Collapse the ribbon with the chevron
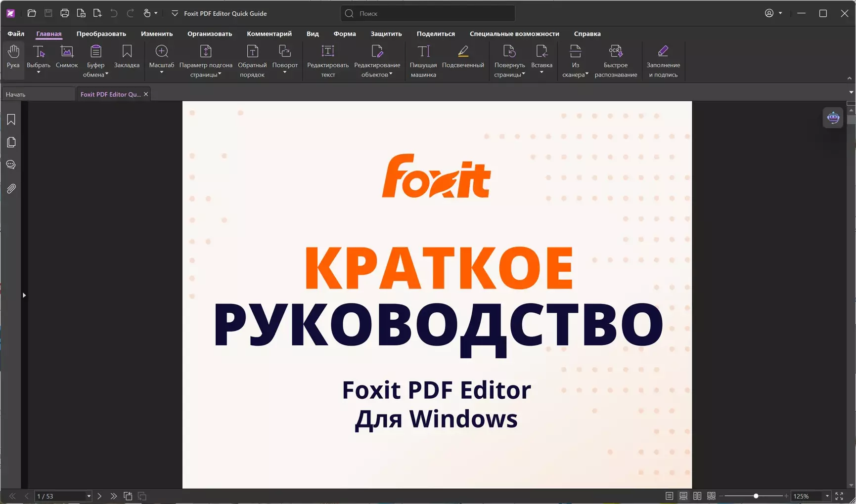 tap(850, 78)
